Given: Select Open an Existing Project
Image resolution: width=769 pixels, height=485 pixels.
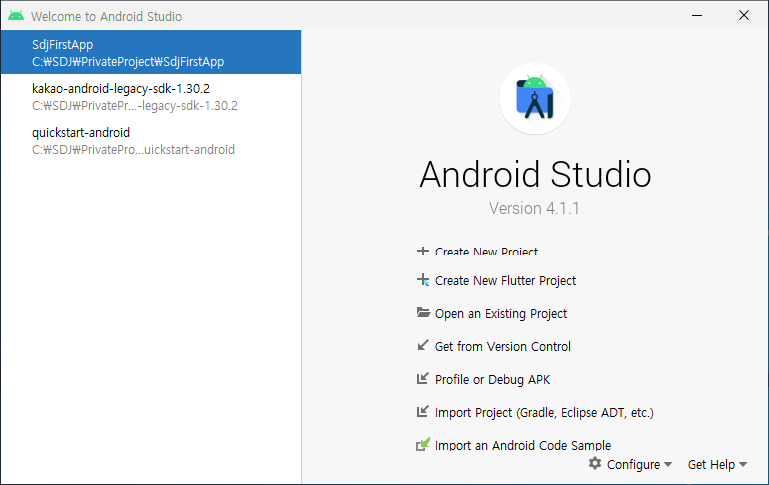Looking at the screenshot, I should click(x=501, y=313).
